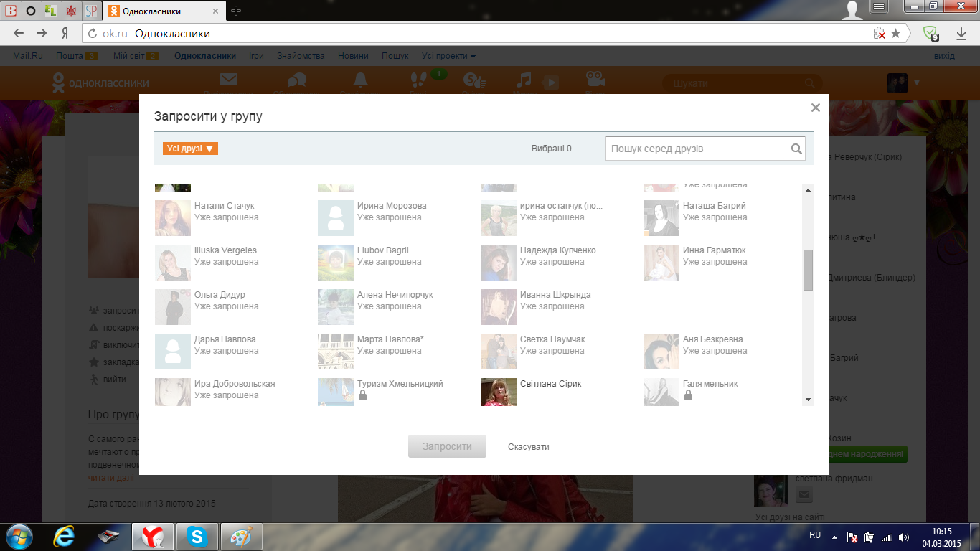The image size is (980, 551).
Task: Click on friend name 'Illuska Vergeles'
Action: pyautogui.click(x=225, y=250)
